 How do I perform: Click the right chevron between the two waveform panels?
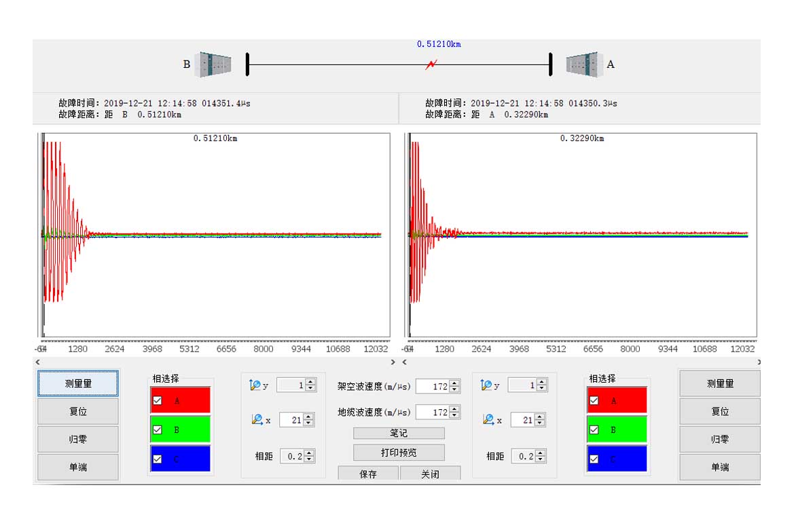pyautogui.click(x=393, y=361)
